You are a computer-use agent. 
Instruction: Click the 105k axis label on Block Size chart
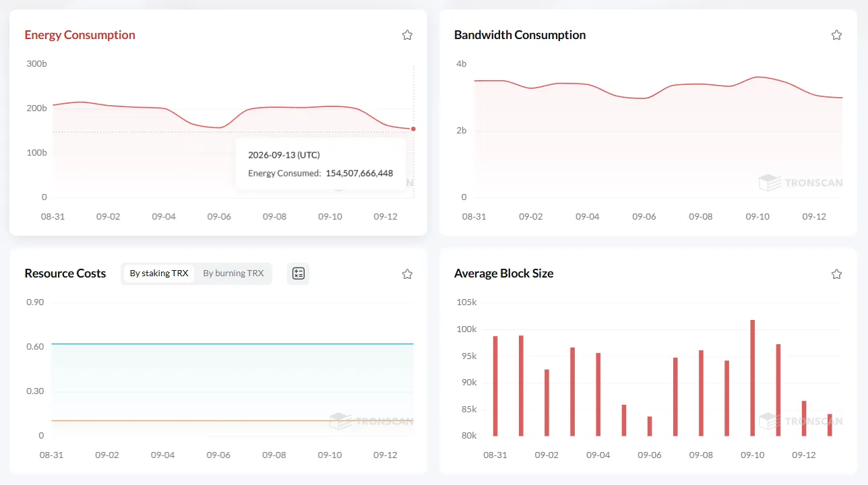click(466, 302)
